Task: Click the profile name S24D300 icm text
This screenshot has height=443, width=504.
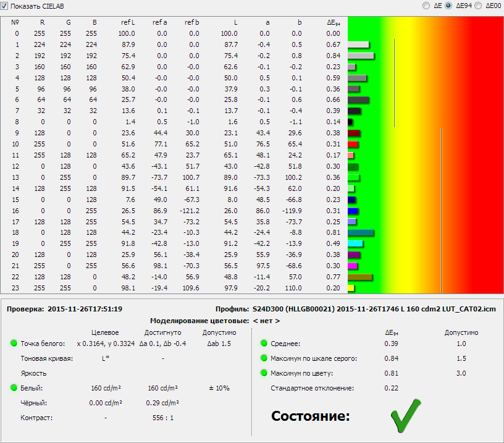Action: (374, 310)
